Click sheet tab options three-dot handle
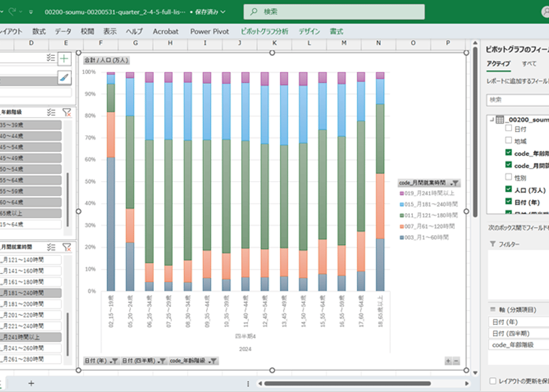 248,384
